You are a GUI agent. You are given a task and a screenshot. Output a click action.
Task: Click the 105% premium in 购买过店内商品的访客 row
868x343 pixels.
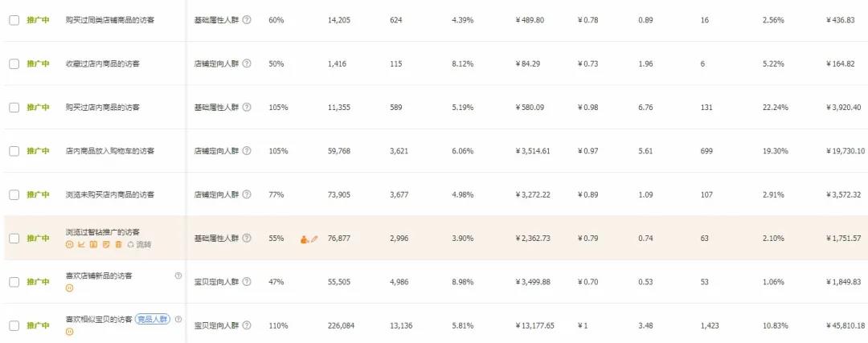click(278, 107)
